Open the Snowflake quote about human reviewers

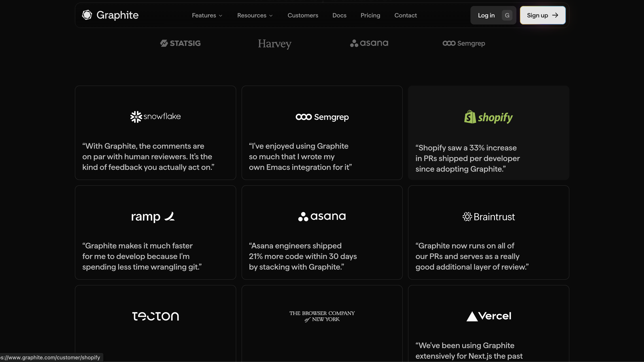(x=148, y=157)
